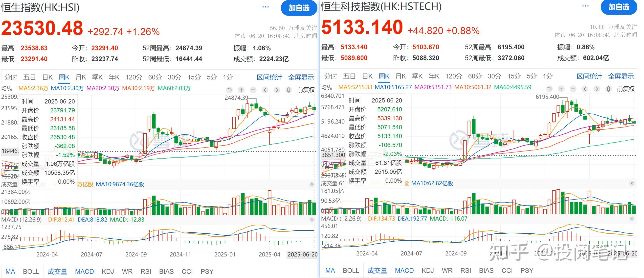Open the 前复权 dropdown on HSTECH chart
This screenshot has width=644, height=278.
(626, 89)
